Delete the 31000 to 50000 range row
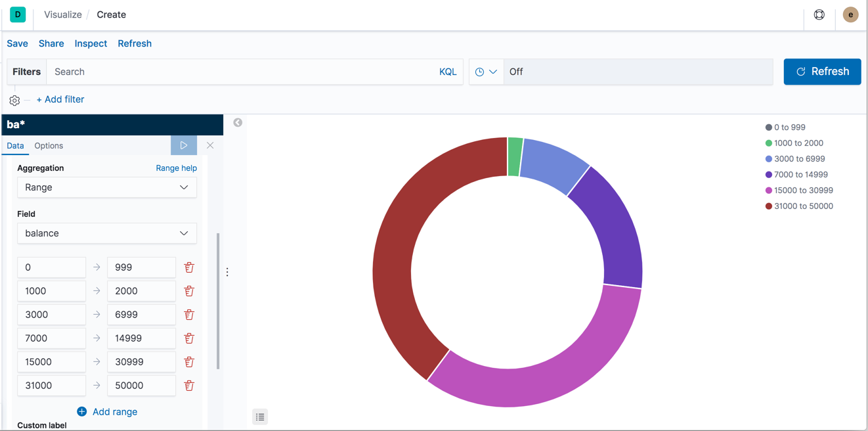Screen dimensions: 868x431 (189, 386)
